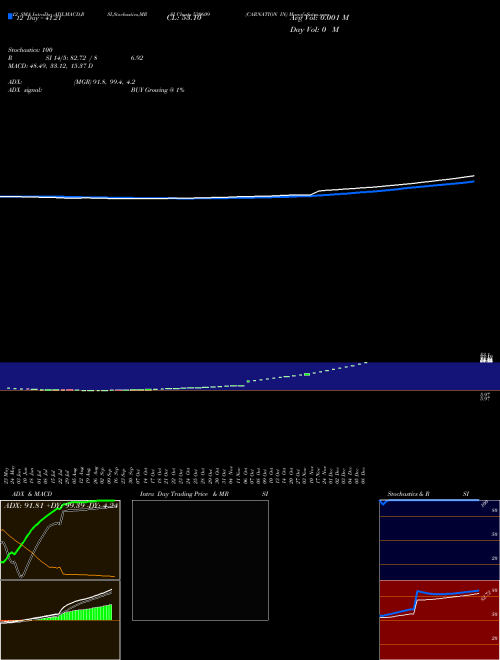Click the 'Day Vol: 0 M' value
Screen dimensions: 500x660
314,30
